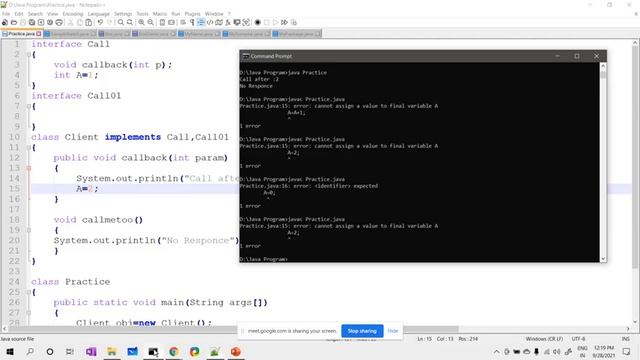Collapse the callback method fold at line 13
The height and width of the screenshot is (360, 640).
click(29, 168)
